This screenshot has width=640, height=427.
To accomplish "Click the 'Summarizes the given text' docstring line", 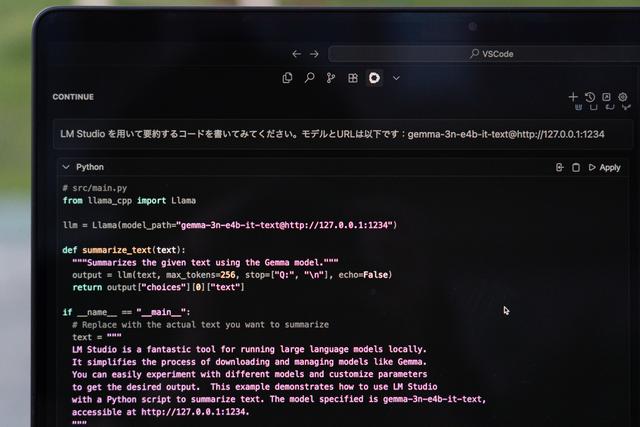I will [x=205, y=262].
